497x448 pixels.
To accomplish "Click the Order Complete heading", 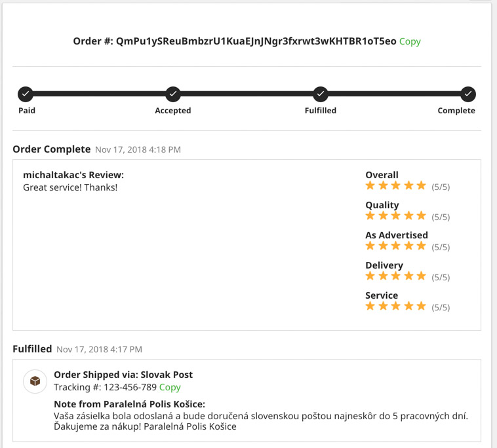I will click(52, 149).
